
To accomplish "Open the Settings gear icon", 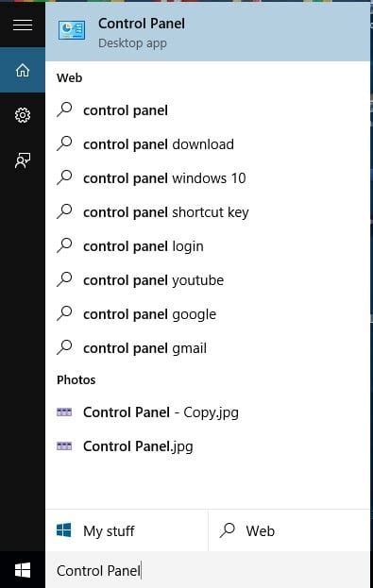I will [23, 115].
